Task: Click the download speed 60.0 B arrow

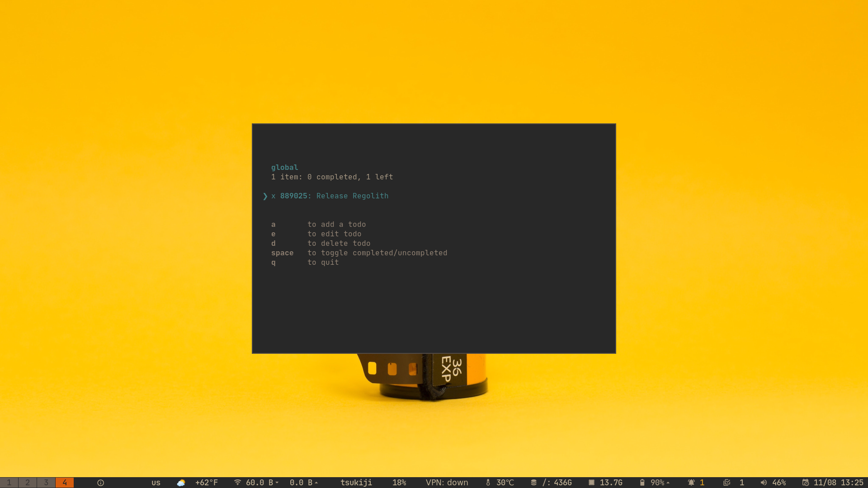Action: (277, 483)
